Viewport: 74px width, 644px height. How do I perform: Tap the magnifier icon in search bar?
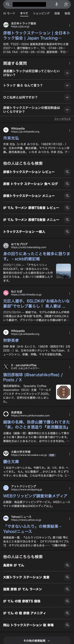click(8, 4)
